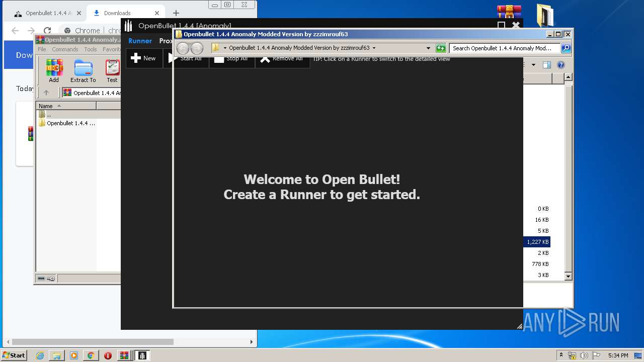
Task: Click the Explorer back navigation button
Action: [183, 48]
